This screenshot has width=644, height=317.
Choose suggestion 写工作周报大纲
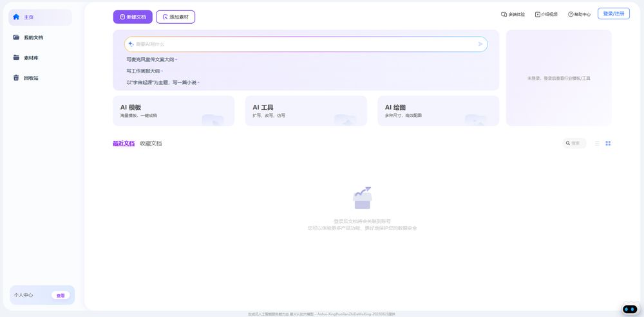point(144,71)
